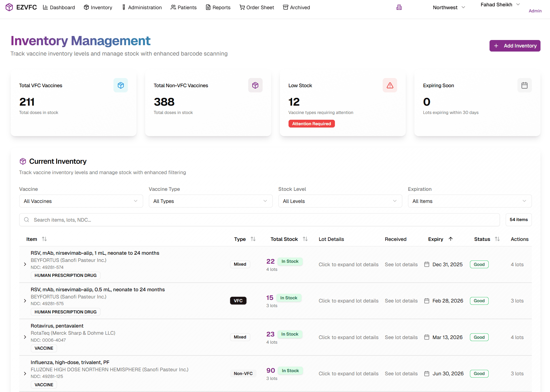Open the Administration section via its syringe icon
Viewport: 550px width, 392px height.
[x=124, y=7]
